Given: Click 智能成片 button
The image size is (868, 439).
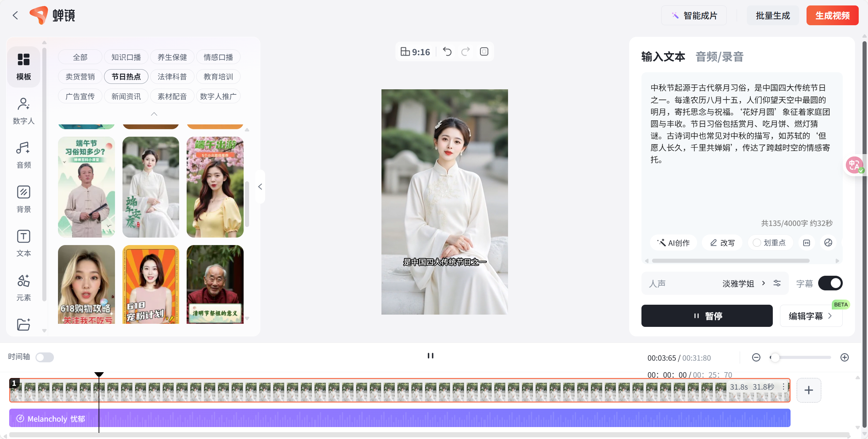Looking at the screenshot, I should point(694,15).
